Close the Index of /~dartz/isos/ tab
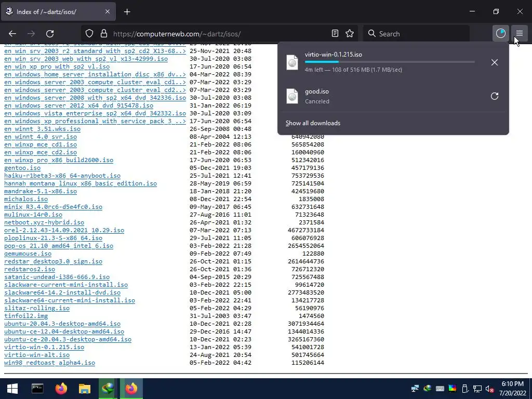The height and width of the screenshot is (399, 532). (x=107, y=11)
